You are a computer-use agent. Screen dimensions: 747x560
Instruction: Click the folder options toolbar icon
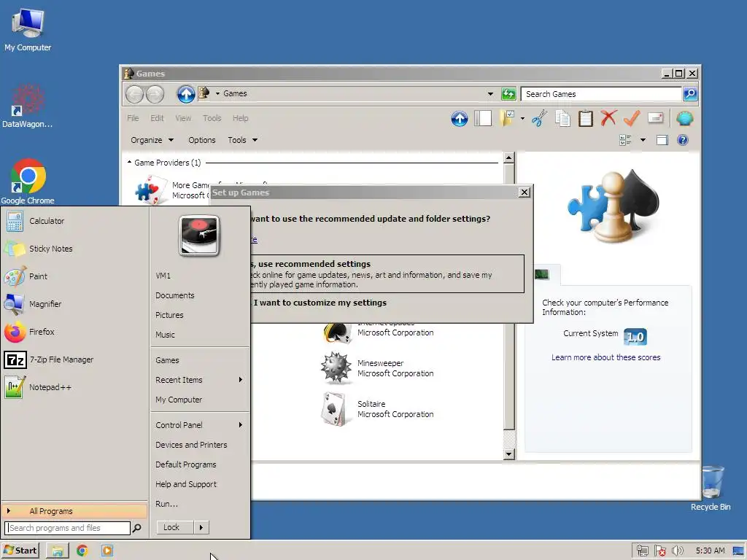pyautogui.click(x=508, y=118)
